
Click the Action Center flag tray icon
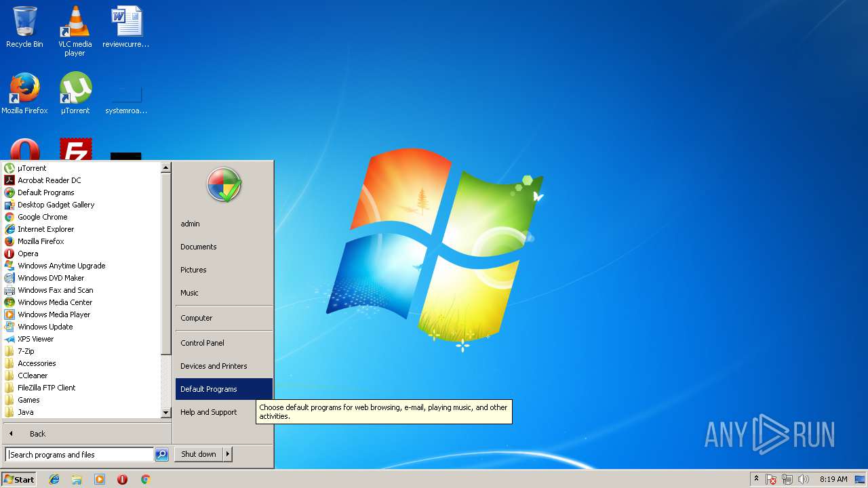point(771,479)
